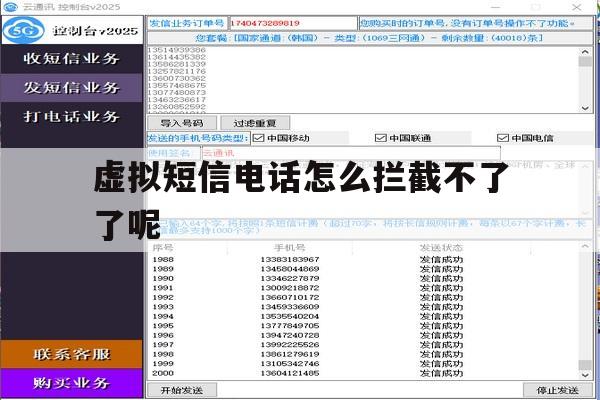Toggle 中国移动 checkbox
The height and width of the screenshot is (400, 600).
click(259, 138)
